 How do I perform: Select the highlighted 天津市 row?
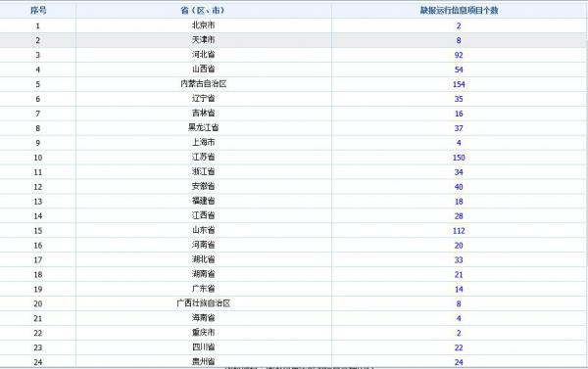click(294, 40)
